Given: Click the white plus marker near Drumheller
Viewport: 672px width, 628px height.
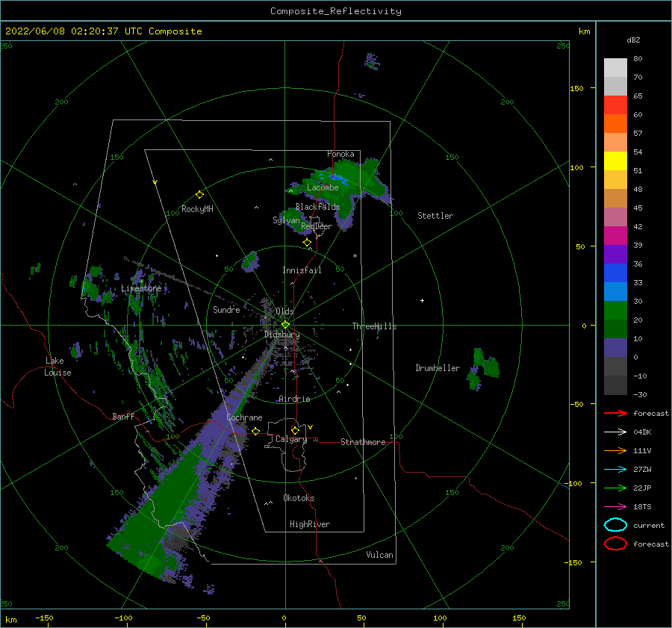Looking at the screenshot, I should (422, 300).
